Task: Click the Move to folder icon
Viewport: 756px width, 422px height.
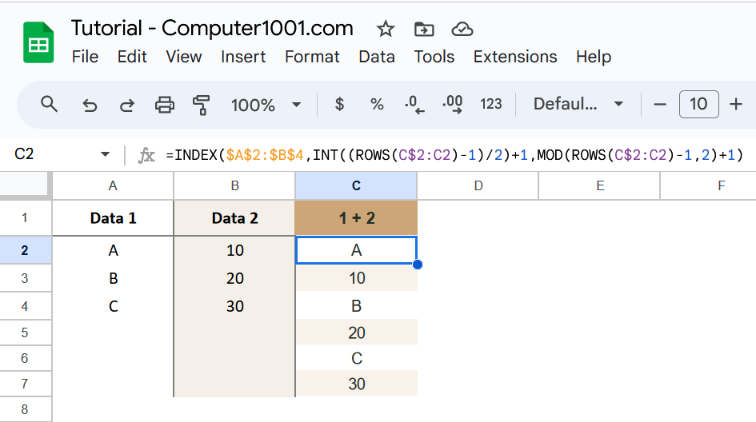Action: (424, 29)
